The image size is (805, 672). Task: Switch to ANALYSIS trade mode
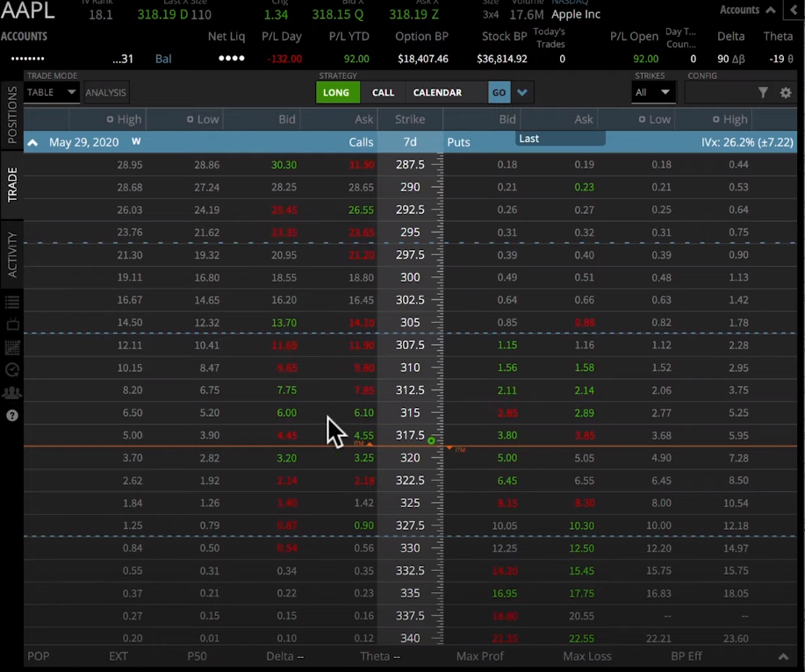click(105, 93)
